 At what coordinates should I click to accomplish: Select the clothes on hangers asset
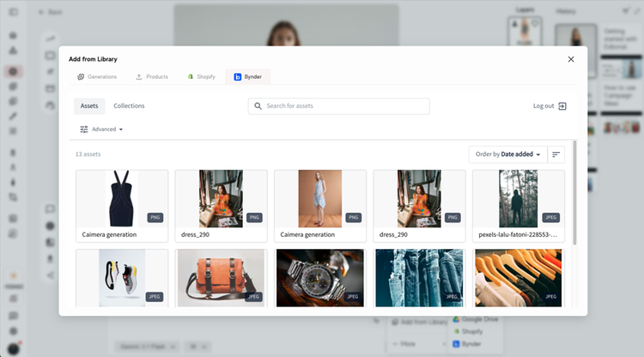point(519,278)
